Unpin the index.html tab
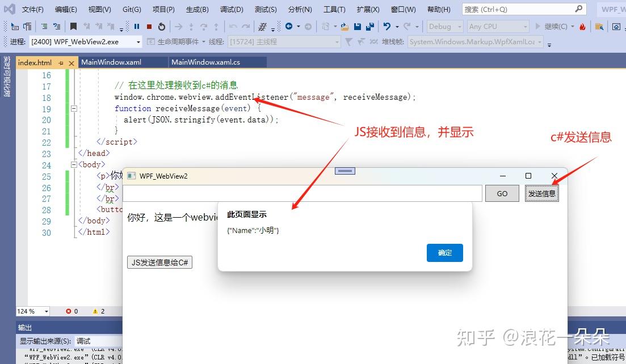Image resolution: width=626 pixels, height=364 pixels. pyautogui.click(x=60, y=62)
